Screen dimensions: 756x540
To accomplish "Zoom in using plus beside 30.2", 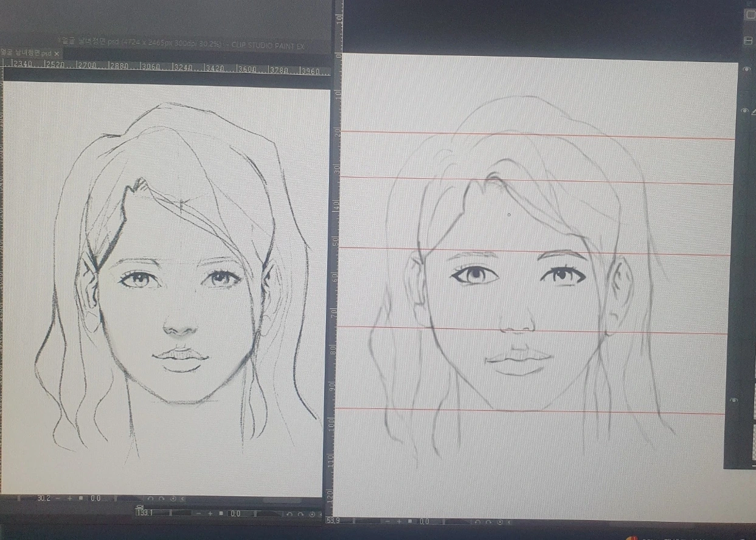I will pos(69,499).
